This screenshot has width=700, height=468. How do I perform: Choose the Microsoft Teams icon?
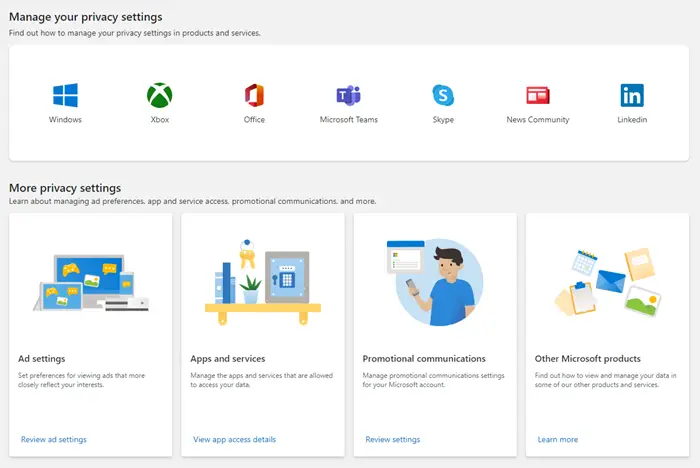349,95
